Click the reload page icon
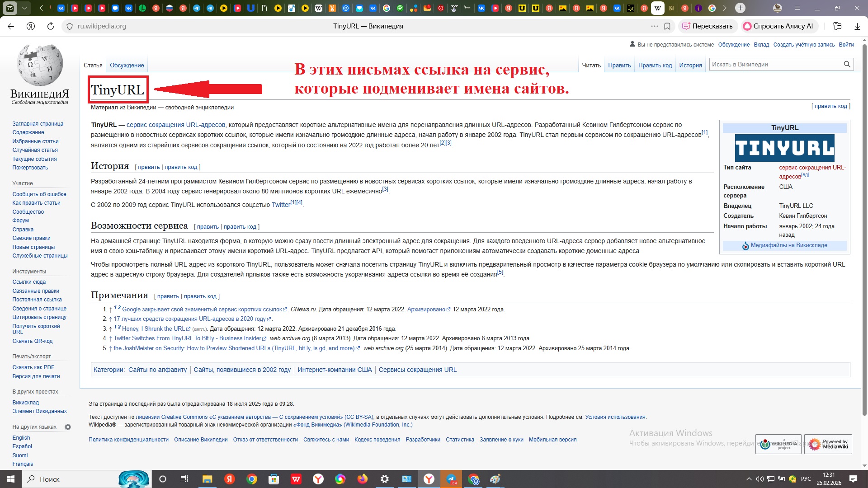This screenshot has width=868, height=488. pos(51,26)
